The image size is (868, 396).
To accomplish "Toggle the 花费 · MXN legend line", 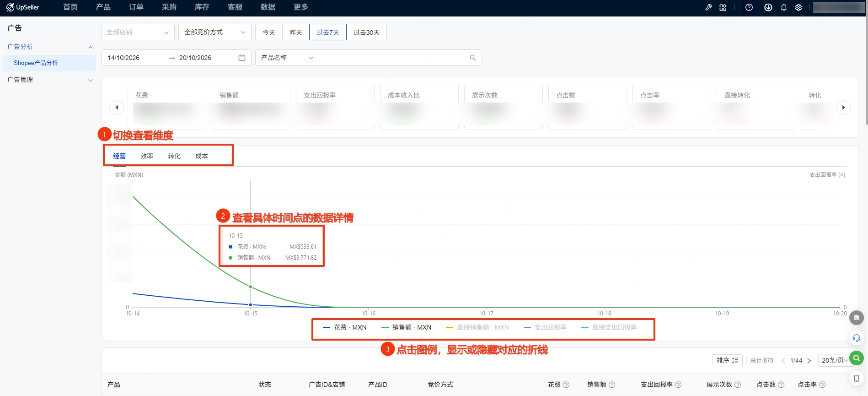I will click(345, 327).
